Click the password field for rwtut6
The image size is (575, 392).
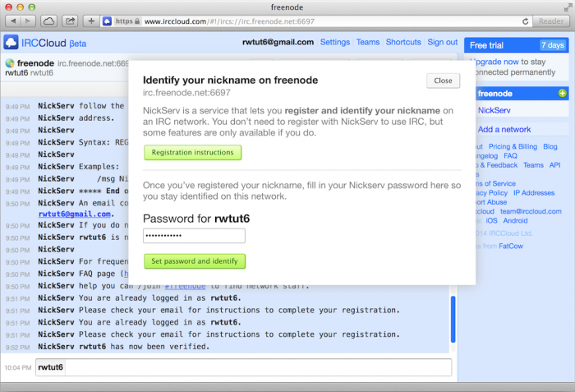[194, 236]
